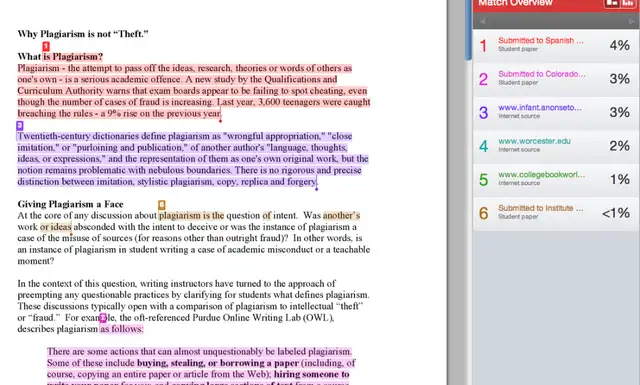Click brown match flag 6 near 'plagiarism is the'
The image size is (640, 385).
click(162, 205)
